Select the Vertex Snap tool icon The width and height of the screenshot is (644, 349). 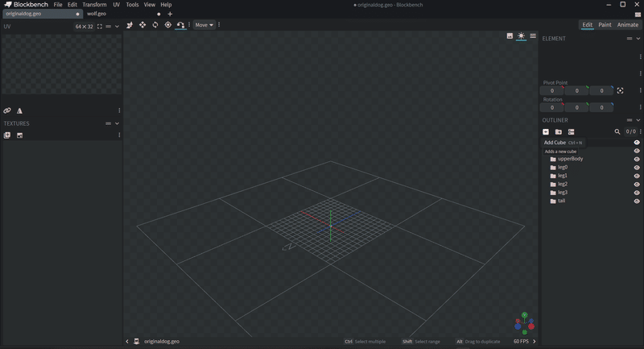[x=180, y=25]
